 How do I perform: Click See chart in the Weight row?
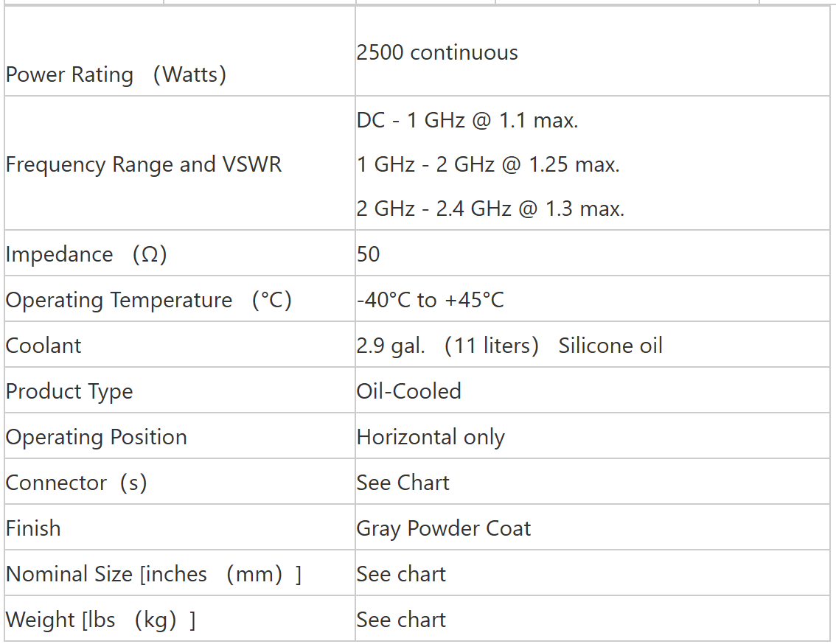(x=401, y=620)
